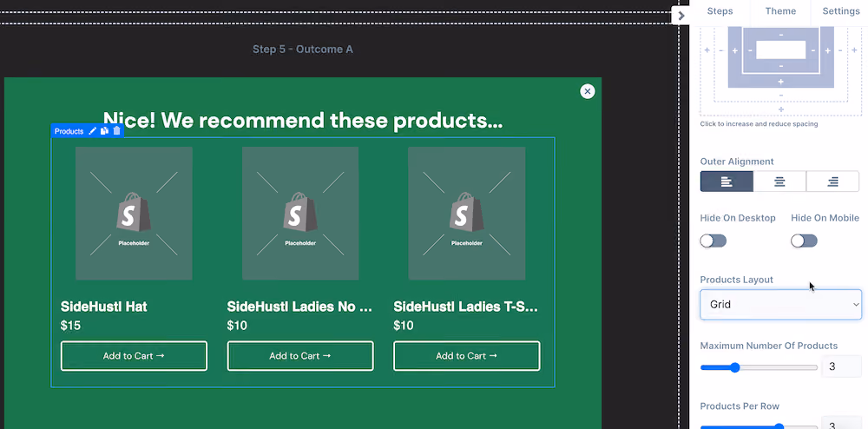Click the 'Step 5 - Outcome A' label
This screenshot has height=429, width=868.
303,49
